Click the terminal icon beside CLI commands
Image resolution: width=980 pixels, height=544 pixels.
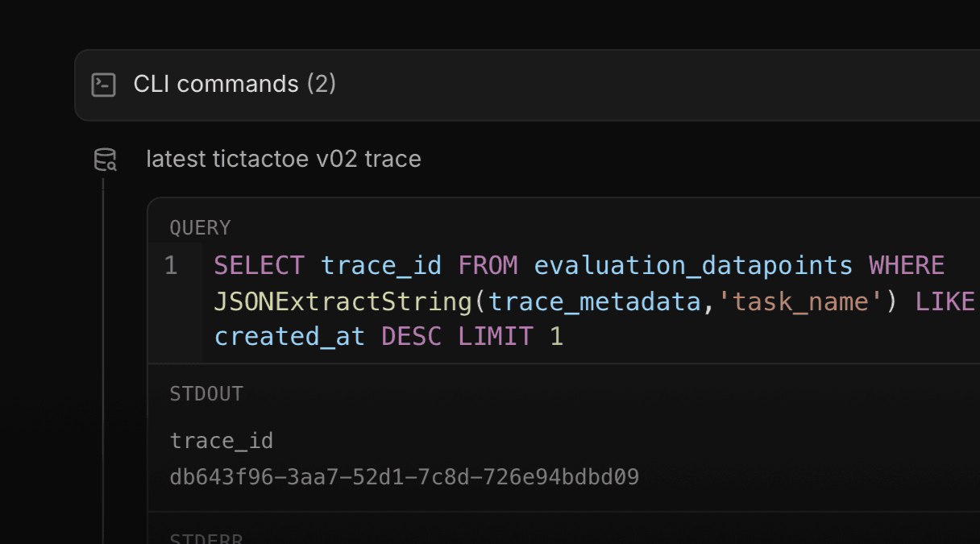click(x=104, y=85)
